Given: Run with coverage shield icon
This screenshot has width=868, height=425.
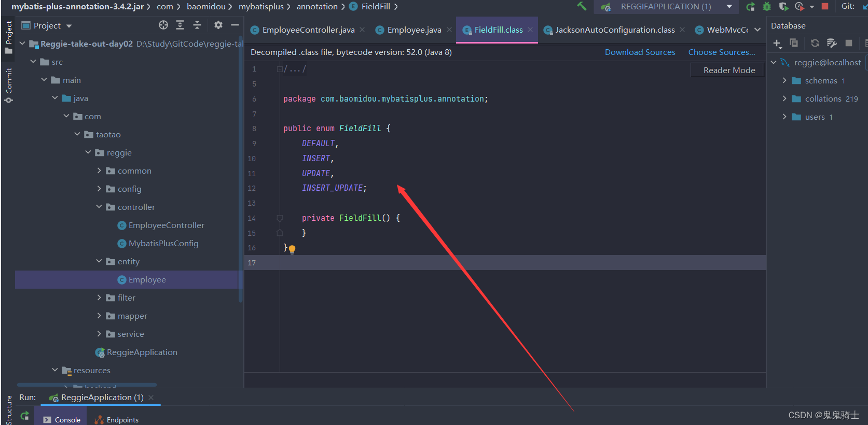Looking at the screenshot, I should coord(783,7).
